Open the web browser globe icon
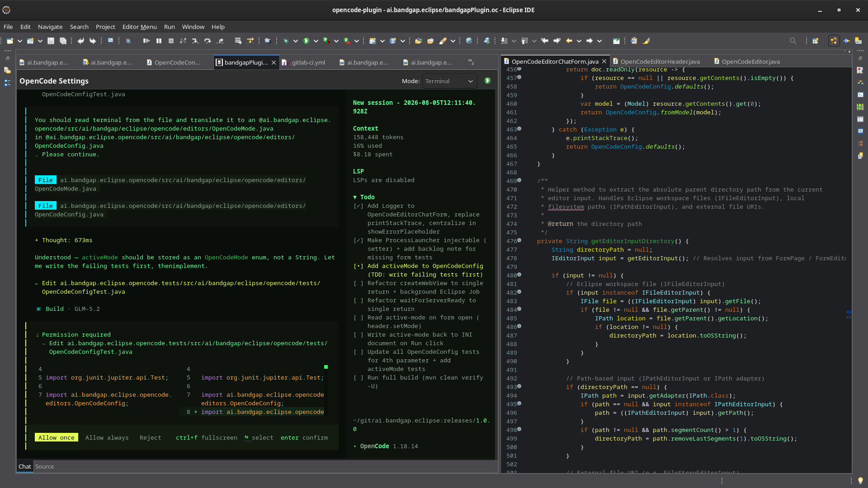Screen dimensions: 868x488 pyautogui.click(x=469, y=41)
